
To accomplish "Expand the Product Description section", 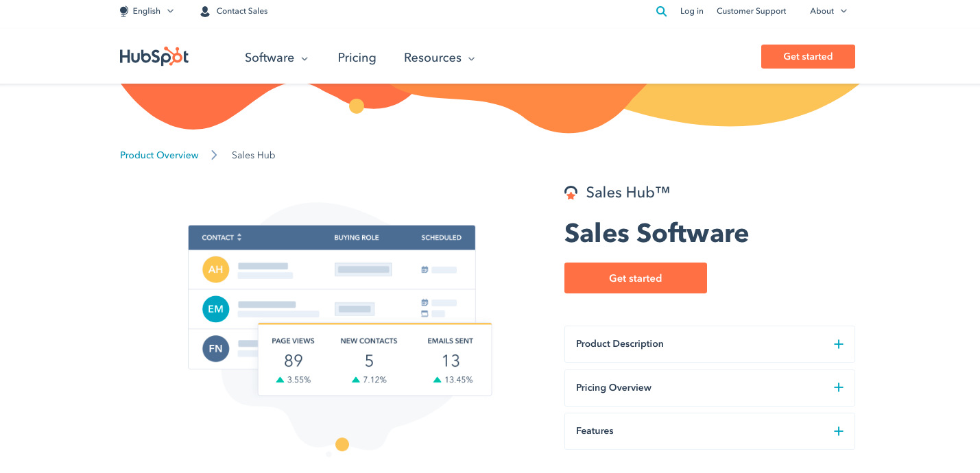I will pyautogui.click(x=709, y=344).
